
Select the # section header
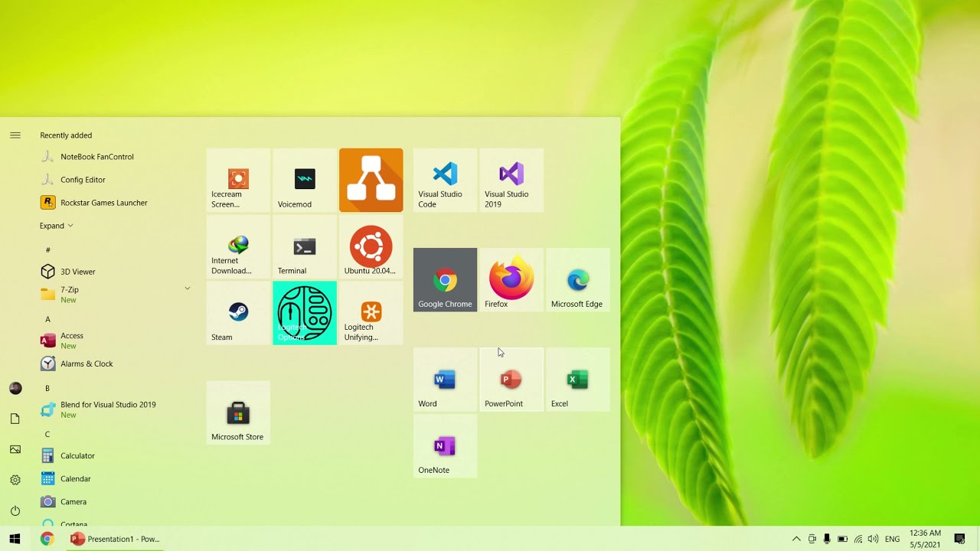47,250
